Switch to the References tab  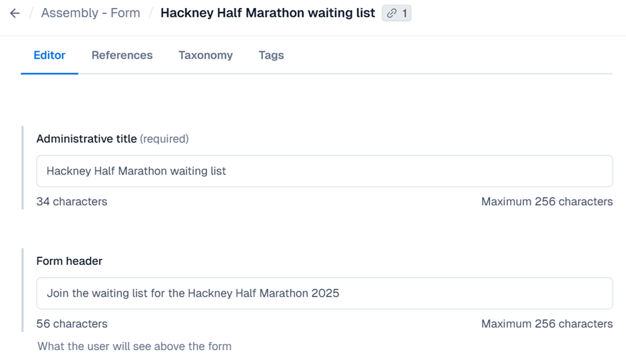122,55
